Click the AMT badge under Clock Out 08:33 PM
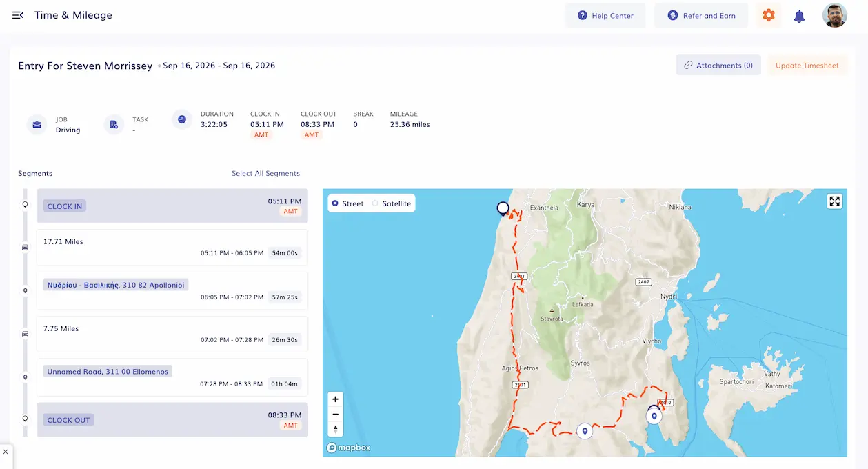The height and width of the screenshot is (469, 868). tap(312, 135)
